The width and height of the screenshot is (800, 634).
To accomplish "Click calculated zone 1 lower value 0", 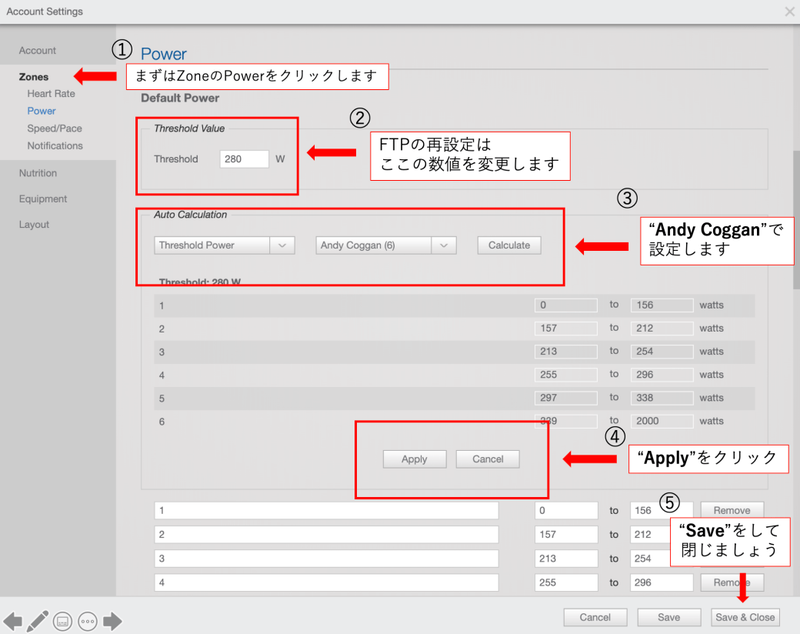I will click(566, 305).
